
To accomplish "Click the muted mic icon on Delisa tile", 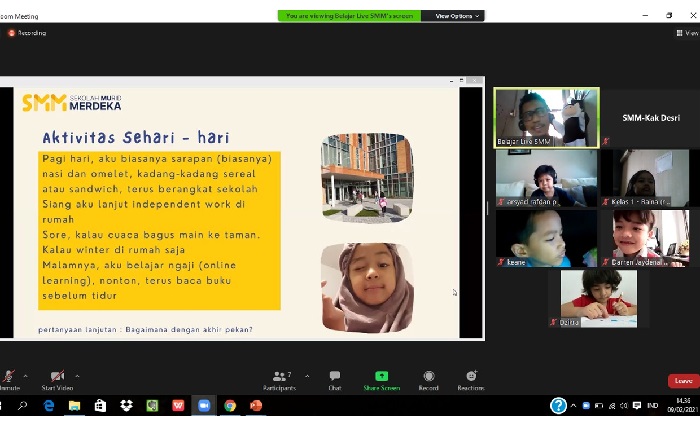I will pos(554,322).
